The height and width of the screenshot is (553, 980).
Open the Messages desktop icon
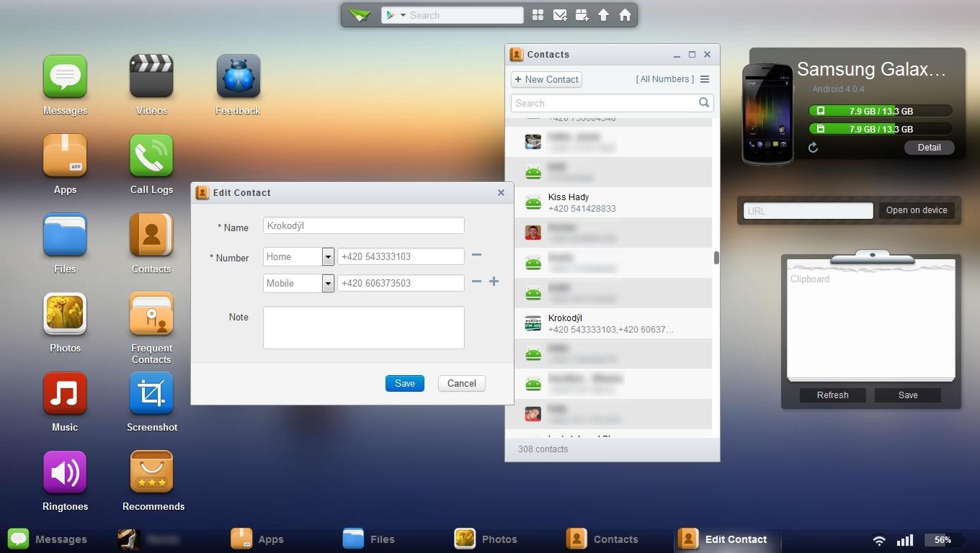(x=65, y=76)
